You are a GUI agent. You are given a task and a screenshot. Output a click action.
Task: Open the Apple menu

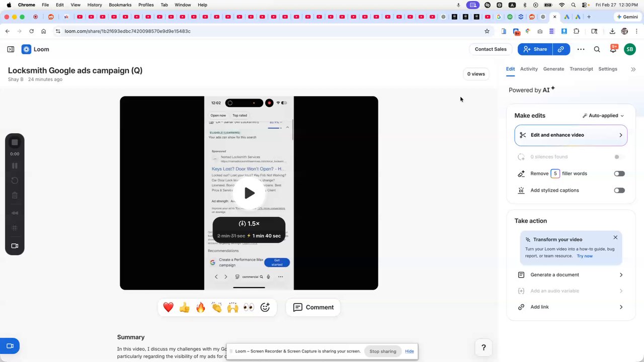click(9, 5)
